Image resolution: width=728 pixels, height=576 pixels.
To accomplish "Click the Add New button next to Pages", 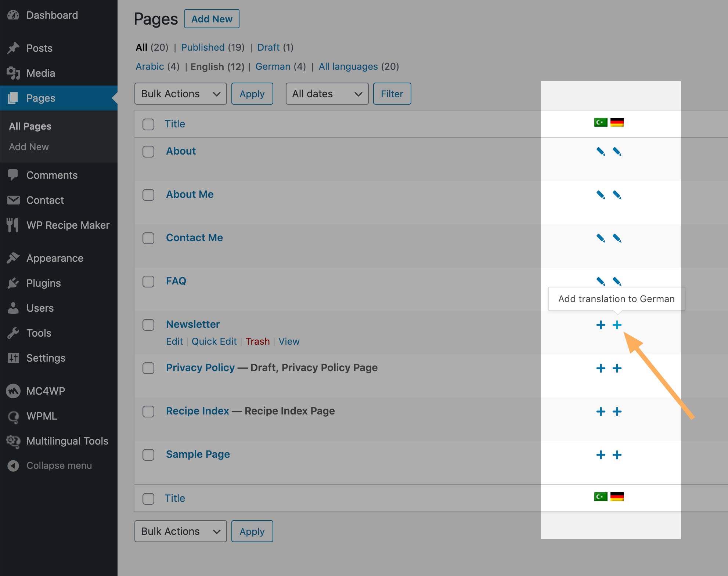I will click(212, 19).
